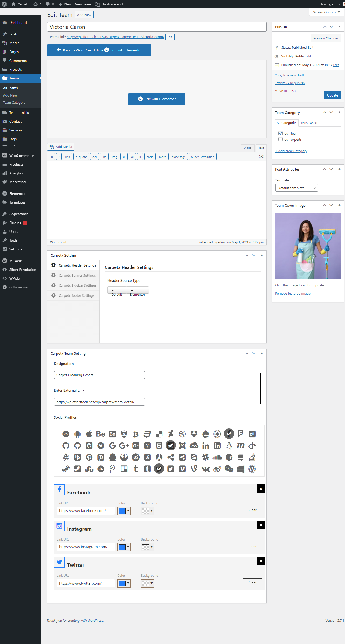Open Carpetx Banner Settings tab
This screenshot has height=644, width=345.
pos(77,275)
